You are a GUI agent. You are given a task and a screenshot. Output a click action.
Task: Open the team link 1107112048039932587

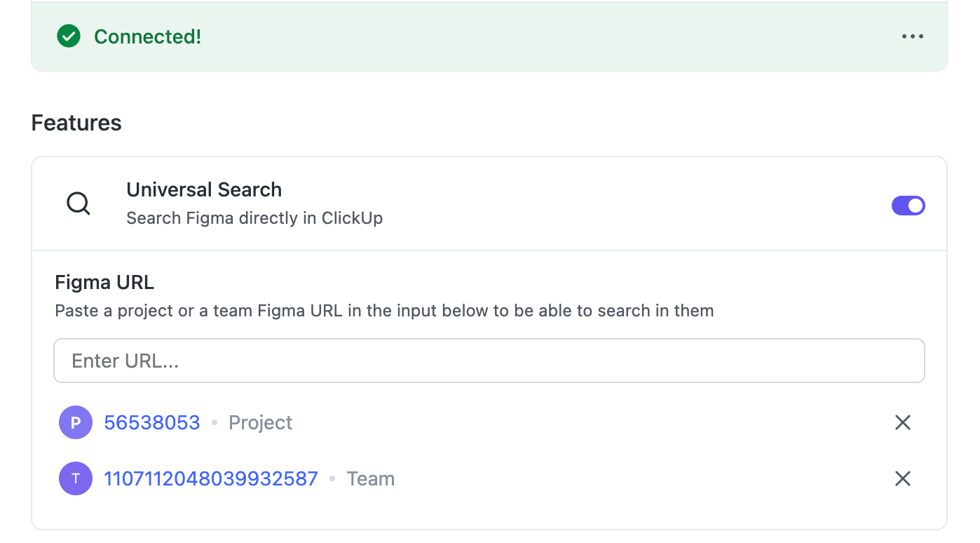[x=210, y=478]
